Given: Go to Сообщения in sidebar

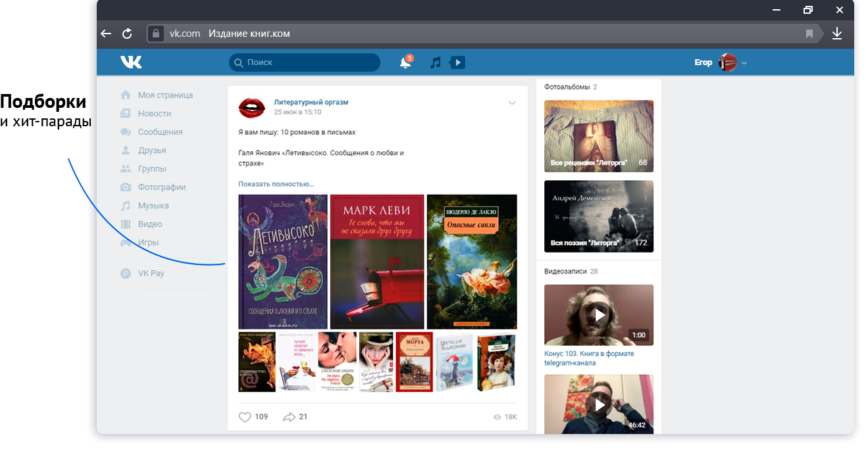Looking at the screenshot, I should point(161,132).
